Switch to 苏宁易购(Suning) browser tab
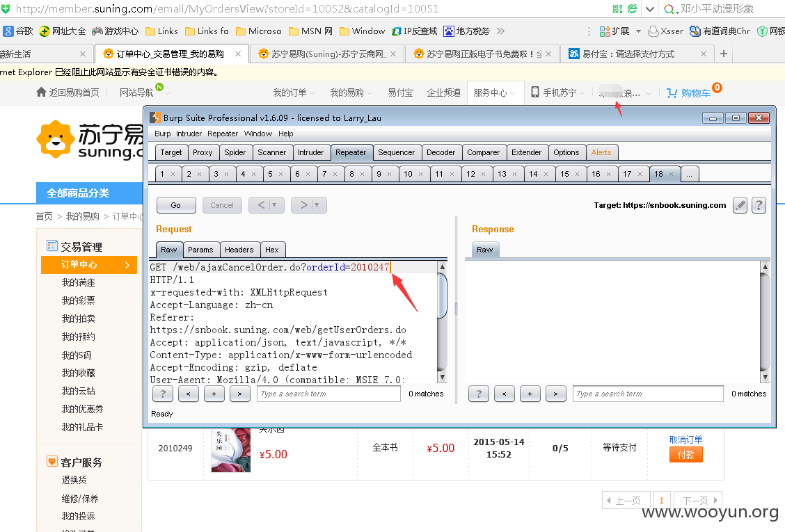 tap(328, 54)
